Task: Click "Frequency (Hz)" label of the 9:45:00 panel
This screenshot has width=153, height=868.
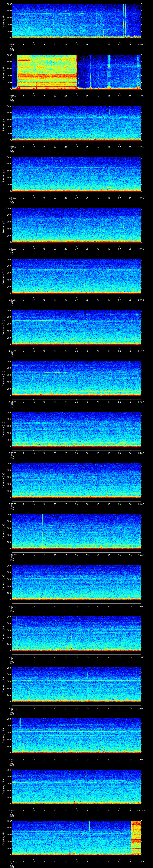Action: [4, 72]
